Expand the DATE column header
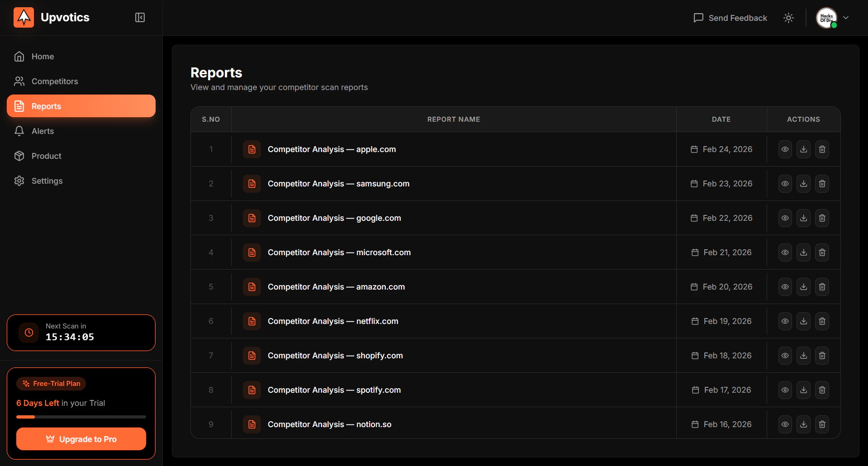The width and height of the screenshot is (868, 466). click(x=721, y=119)
